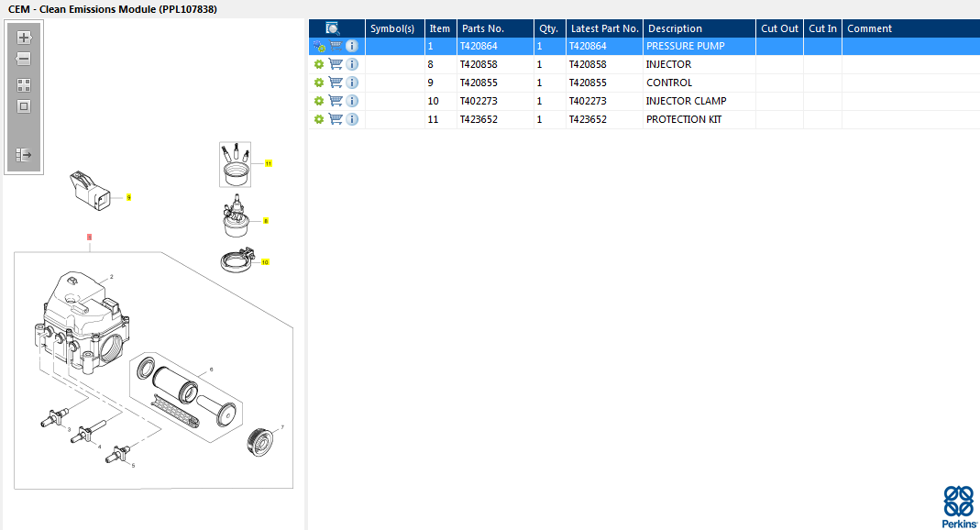Sort by Item column header
This screenshot has width=980, height=530.
(440, 28)
